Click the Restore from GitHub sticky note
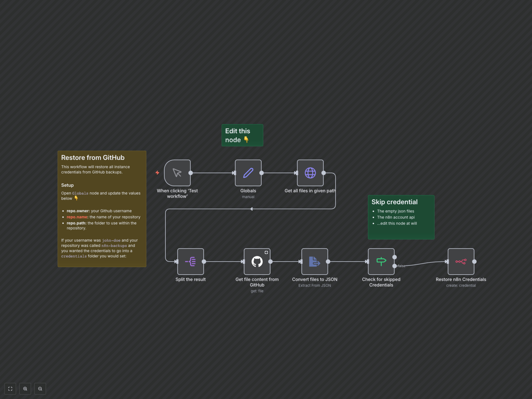 [x=102, y=209]
